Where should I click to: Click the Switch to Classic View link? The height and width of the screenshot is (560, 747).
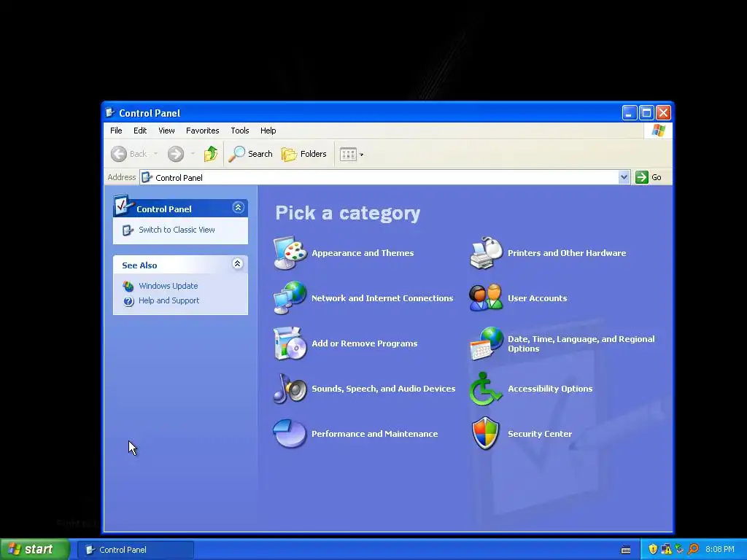pyautogui.click(x=177, y=230)
